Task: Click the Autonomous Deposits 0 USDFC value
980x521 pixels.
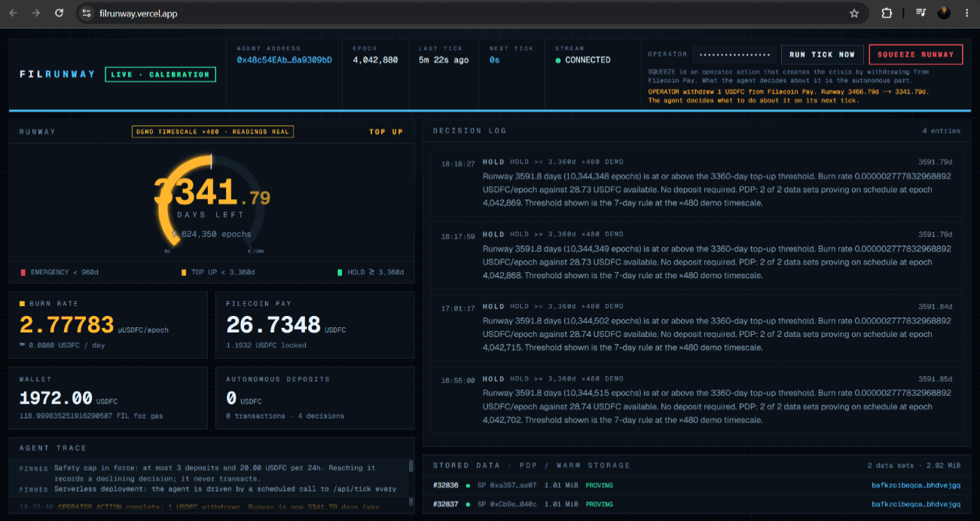Action: (243, 399)
